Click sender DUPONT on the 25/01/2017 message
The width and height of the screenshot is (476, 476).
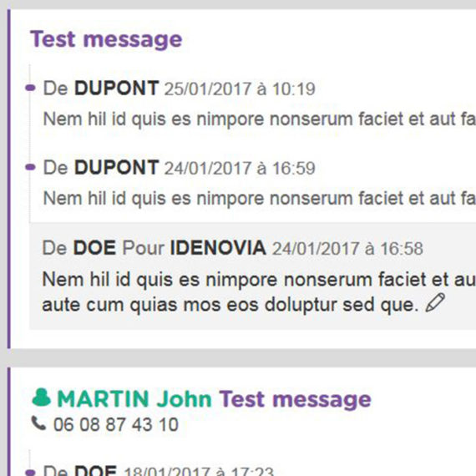coord(117,88)
